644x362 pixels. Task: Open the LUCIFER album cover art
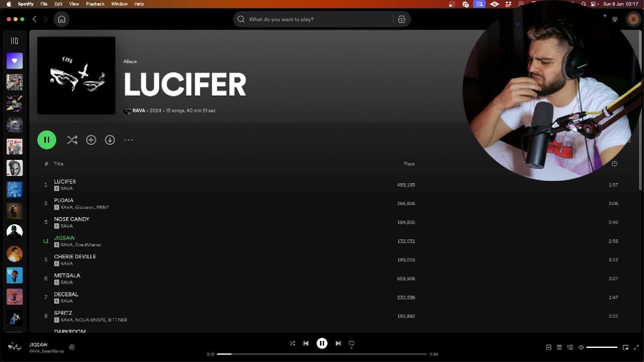(76, 75)
